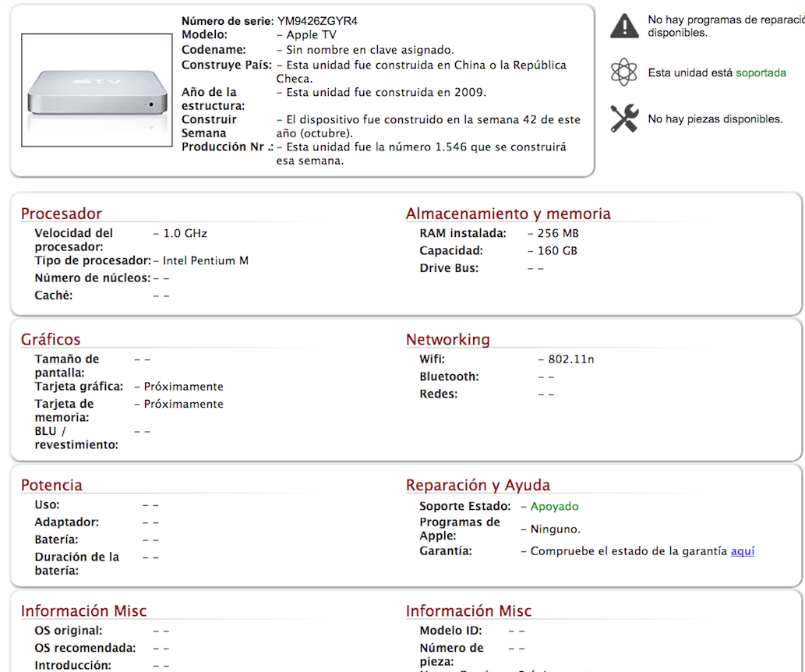Viewport: 805px width, 672px height.
Task: Click the 'Reparación y Ayuda' heading
Action: [478, 486]
